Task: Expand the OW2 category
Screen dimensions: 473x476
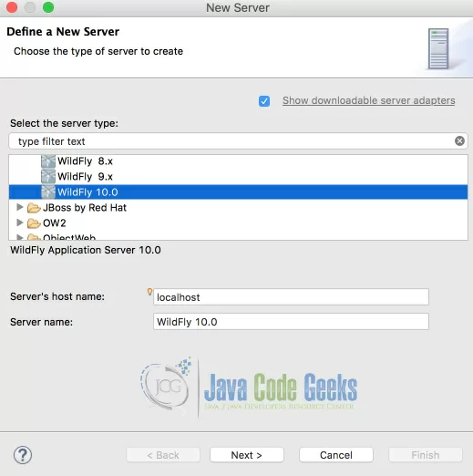Action: [x=20, y=222]
